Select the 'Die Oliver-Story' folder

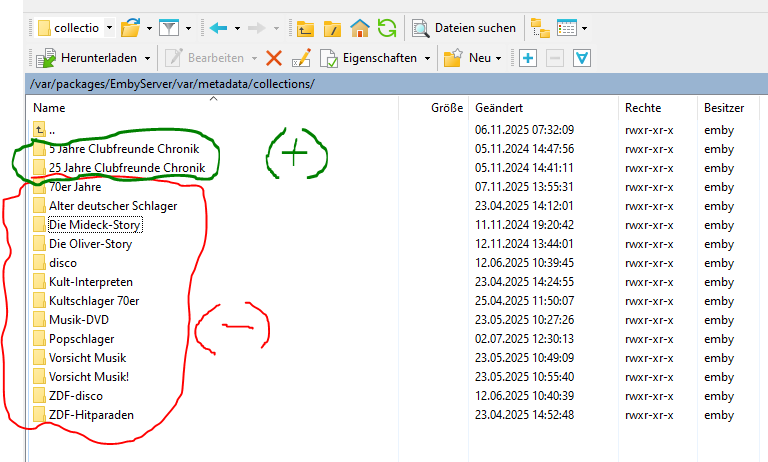tap(91, 244)
